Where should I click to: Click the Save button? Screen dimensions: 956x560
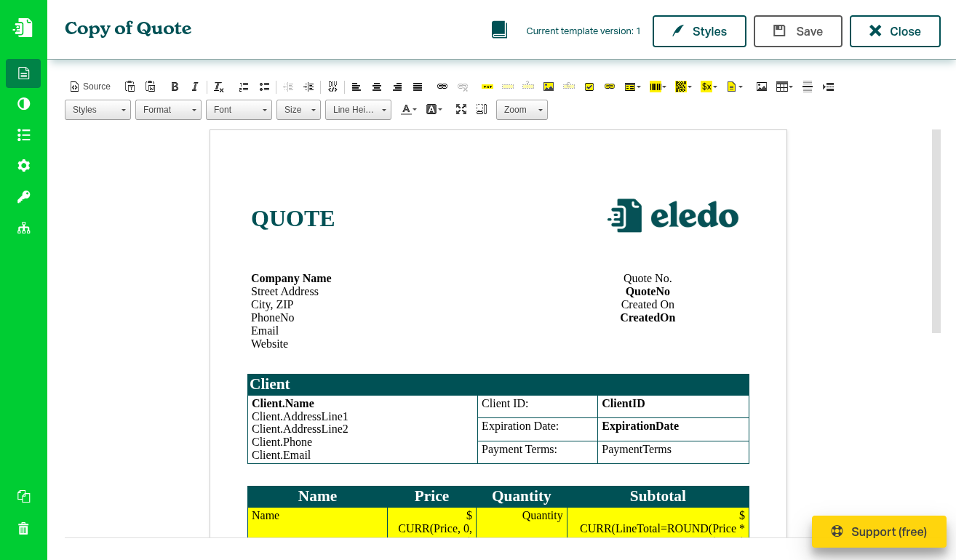797,31
